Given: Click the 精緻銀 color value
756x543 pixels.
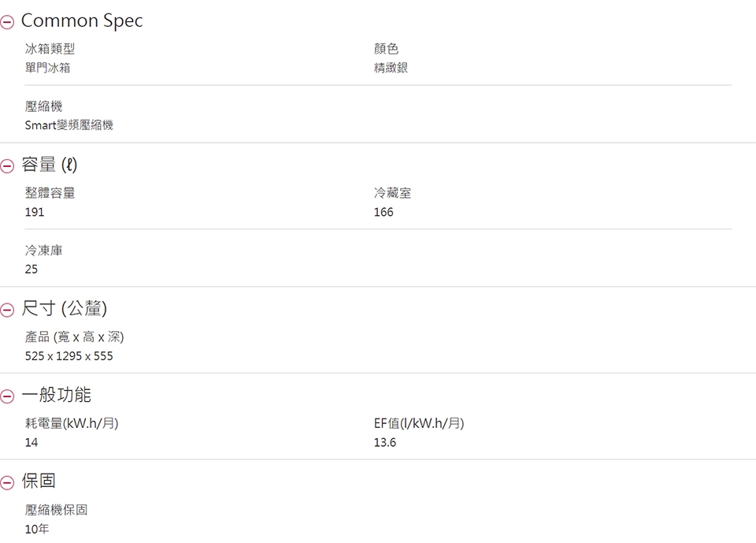Looking at the screenshot, I should [x=391, y=68].
